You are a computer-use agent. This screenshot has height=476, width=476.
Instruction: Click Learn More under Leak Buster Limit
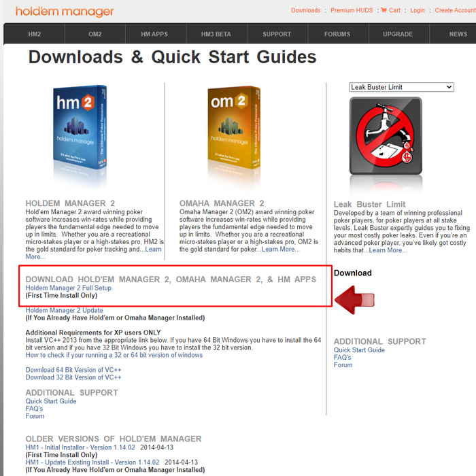pos(388,250)
